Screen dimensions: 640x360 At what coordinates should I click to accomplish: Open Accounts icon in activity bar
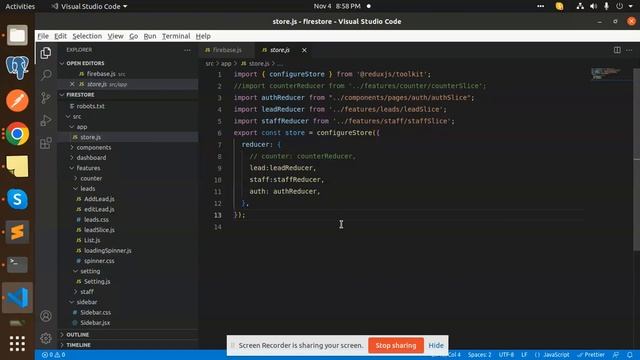tap(46, 316)
